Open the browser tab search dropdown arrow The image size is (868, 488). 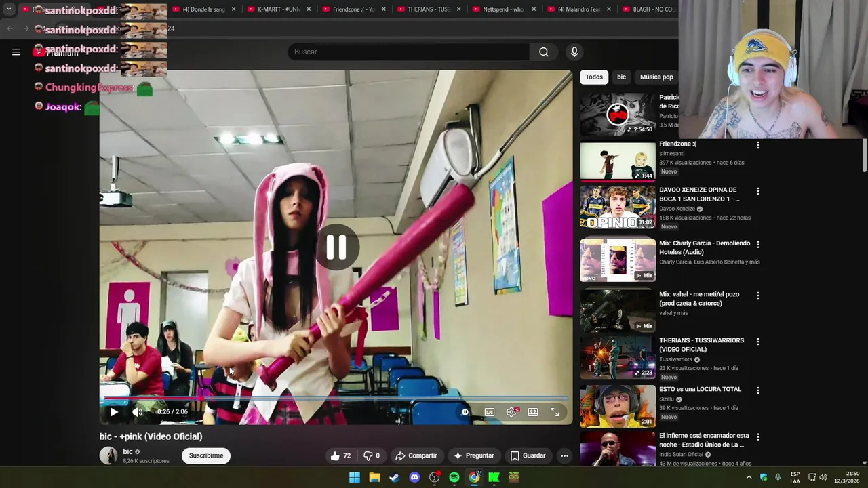click(x=9, y=9)
